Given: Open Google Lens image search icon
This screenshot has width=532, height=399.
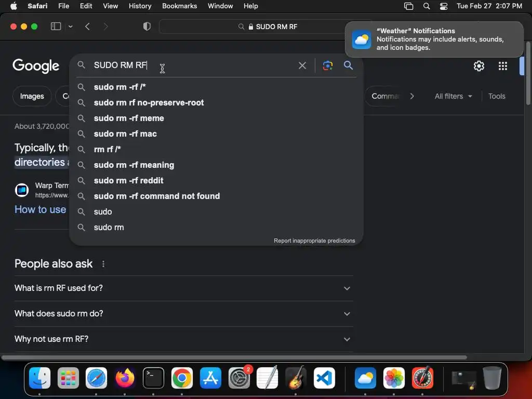Looking at the screenshot, I should pos(327,65).
